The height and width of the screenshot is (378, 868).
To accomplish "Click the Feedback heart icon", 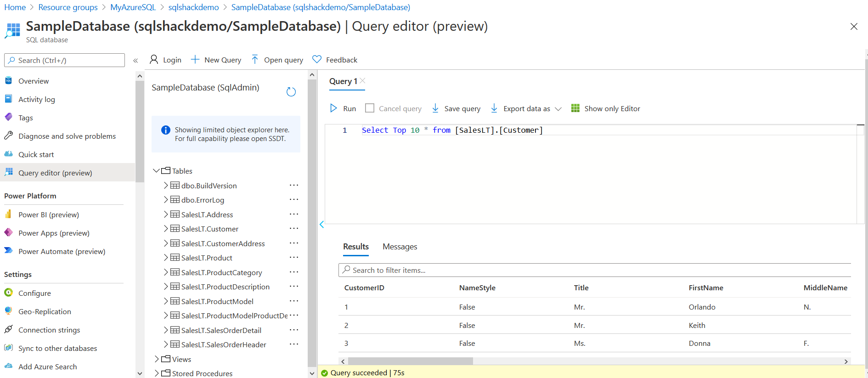I will point(317,60).
